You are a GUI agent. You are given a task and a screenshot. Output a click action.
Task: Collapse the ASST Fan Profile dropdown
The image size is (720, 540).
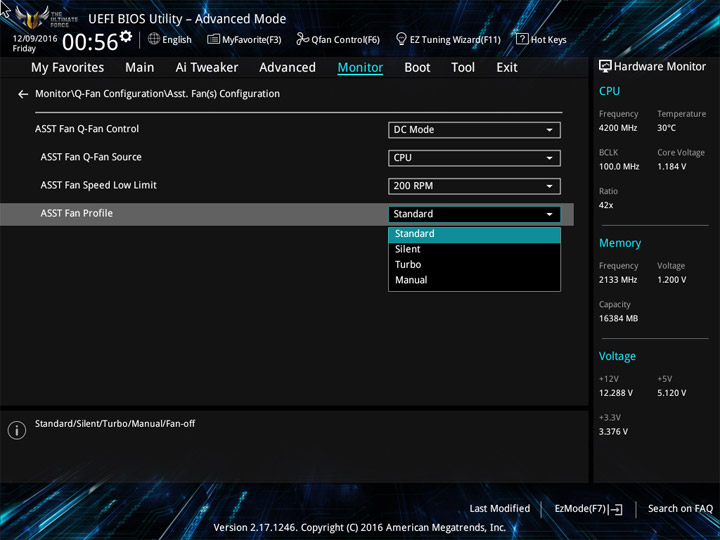coord(474,214)
